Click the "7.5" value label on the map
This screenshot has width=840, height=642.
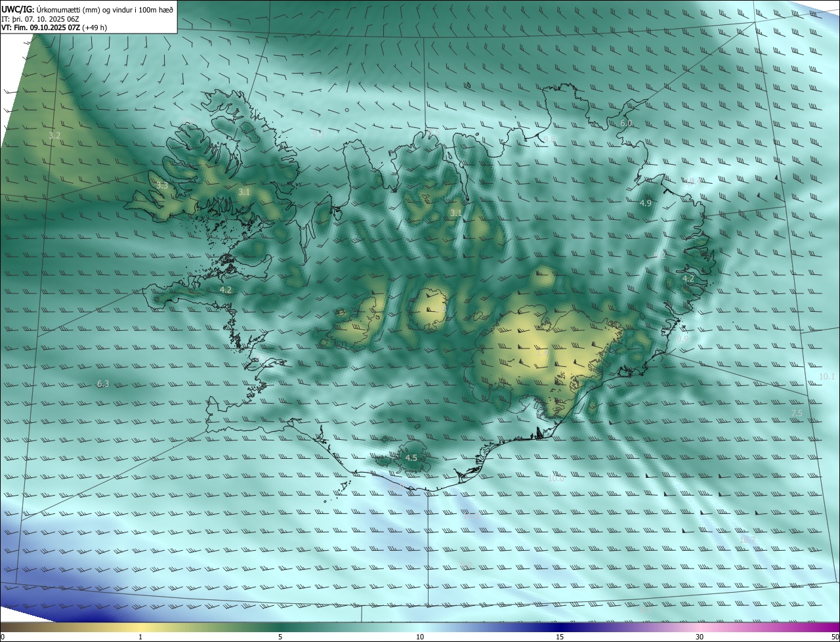point(797,413)
